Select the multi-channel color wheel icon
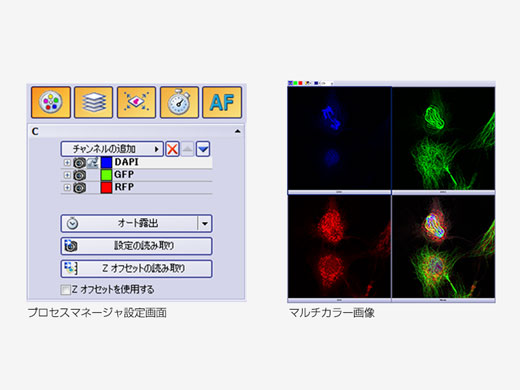This screenshot has width=520, height=390. tap(51, 102)
